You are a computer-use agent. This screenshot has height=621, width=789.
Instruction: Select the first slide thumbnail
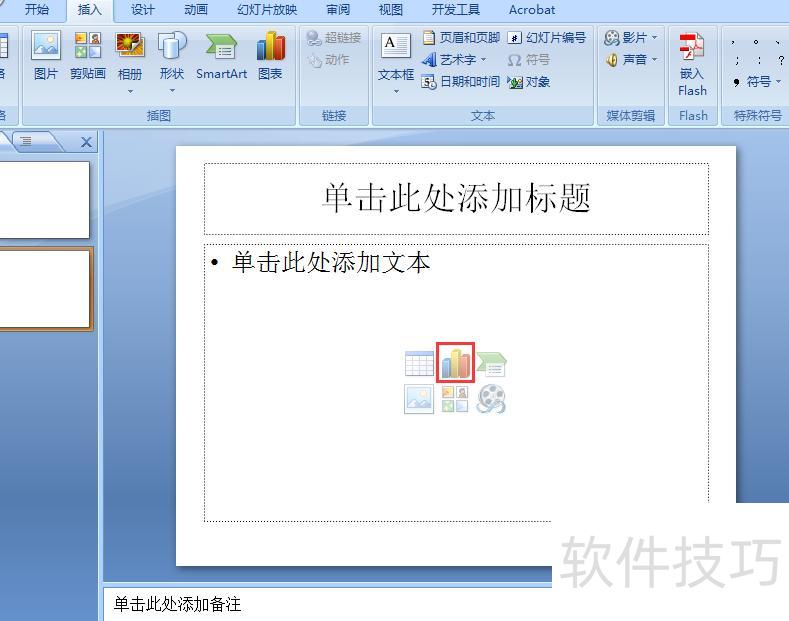coord(44,200)
